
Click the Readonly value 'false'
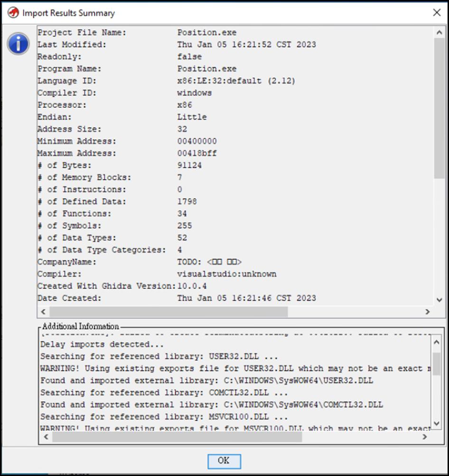189,57
